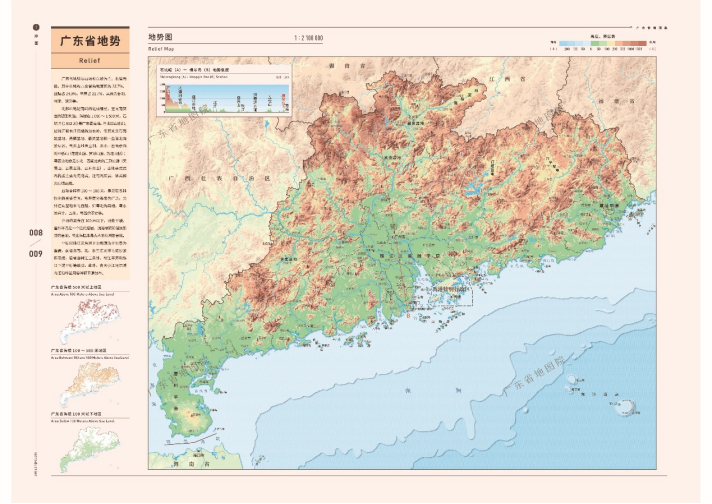This screenshot has width=712, height=504.
Task: Open the below 100 meters green thumbnail map
Action: click(x=90, y=448)
